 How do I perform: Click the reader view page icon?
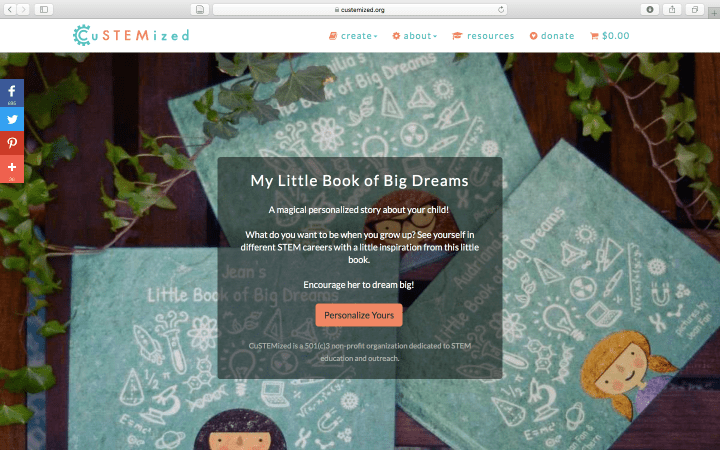point(200,9)
